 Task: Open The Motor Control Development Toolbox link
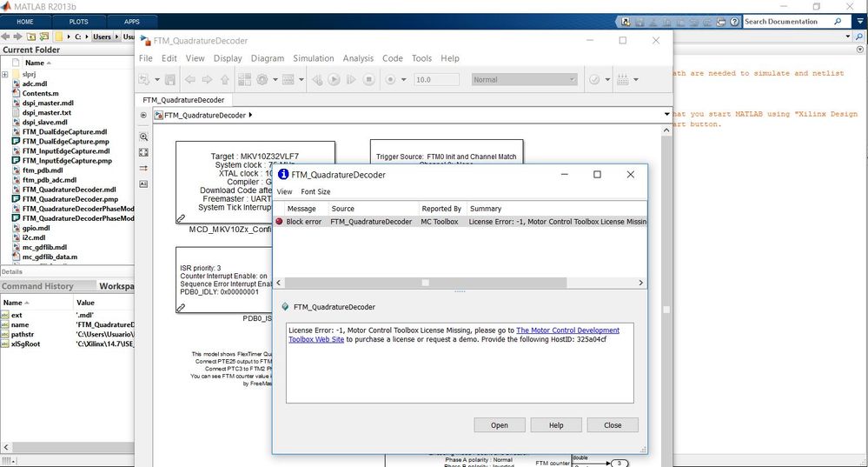(x=567, y=330)
